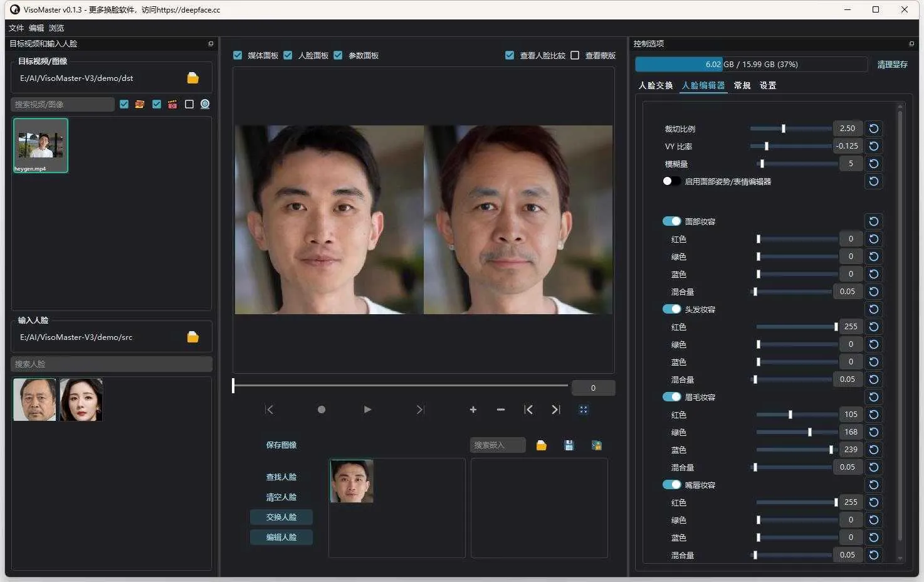The height and width of the screenshot is (582, 924).
Task: Click 编辑人脸 button
Action: (x=281, y=537)
